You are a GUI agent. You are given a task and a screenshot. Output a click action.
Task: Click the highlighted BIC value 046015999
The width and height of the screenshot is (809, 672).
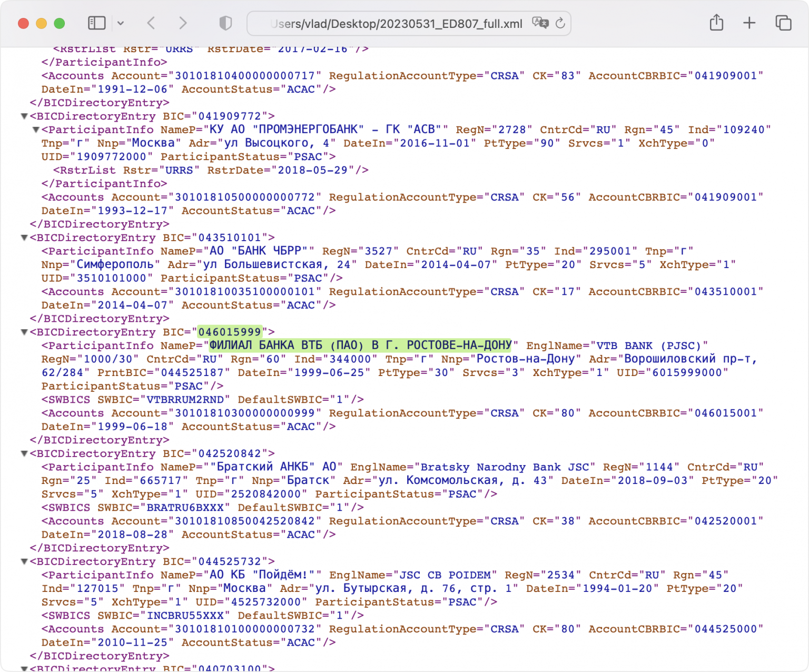tap(230, 332)
